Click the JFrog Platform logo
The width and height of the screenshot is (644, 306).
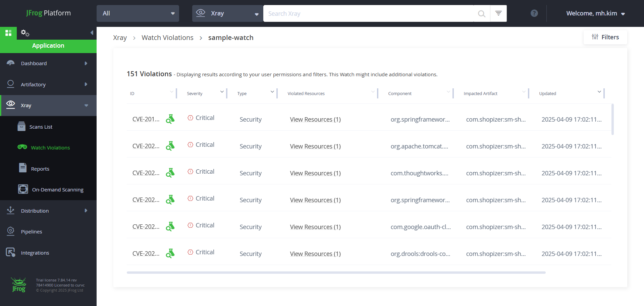[48, 13]
